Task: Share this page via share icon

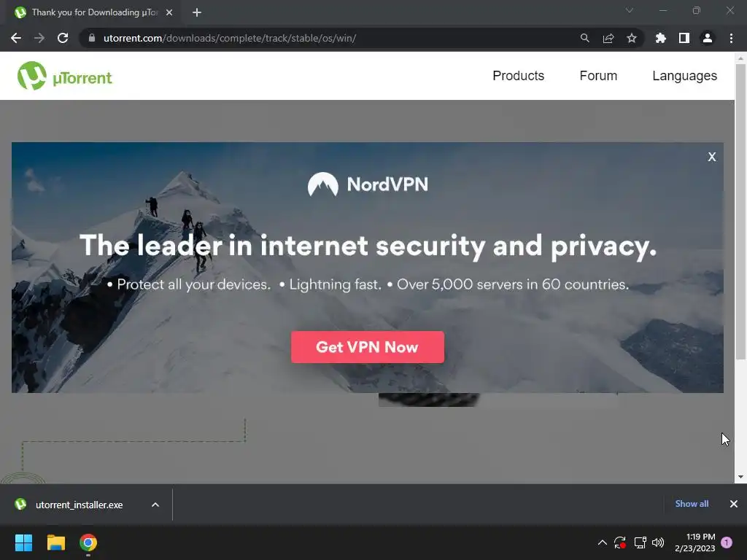Action: pyautogui.click(x=608, y=38)
